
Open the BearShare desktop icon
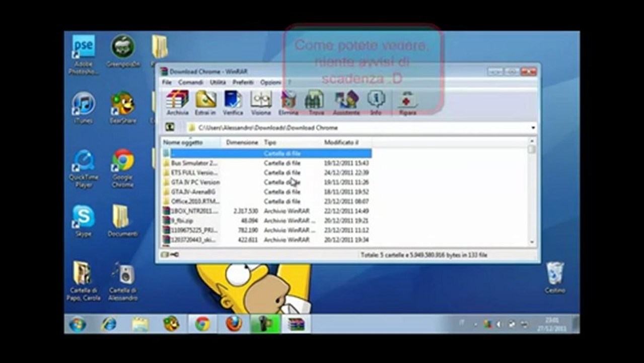tap(123, 108)
